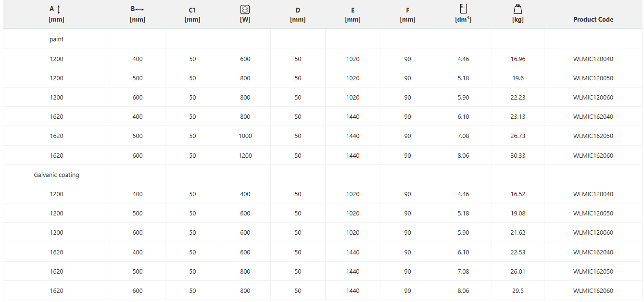Click the water volume container icon above [dm³]

[463, 8]
